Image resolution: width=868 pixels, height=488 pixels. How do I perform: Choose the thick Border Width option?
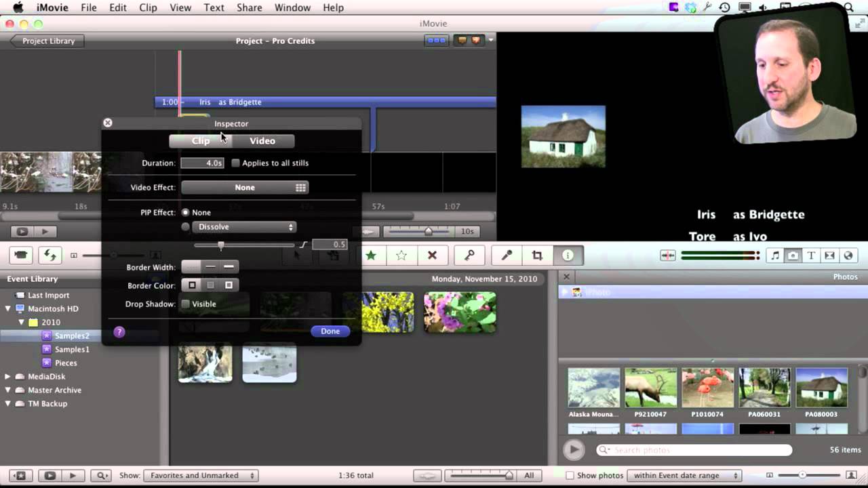pyautogui.click(x=229, y=267)
